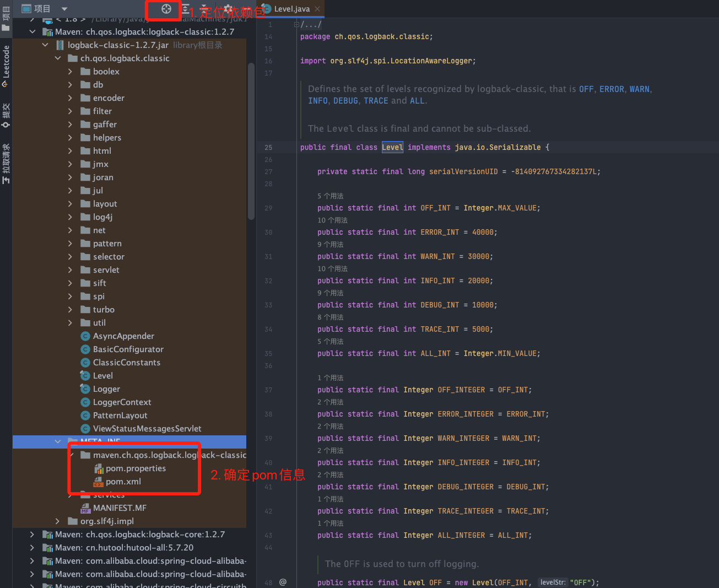Expand the pattern package
This screenshot has height=588, width=719.
pyautogui.click(x=70, y=244)
